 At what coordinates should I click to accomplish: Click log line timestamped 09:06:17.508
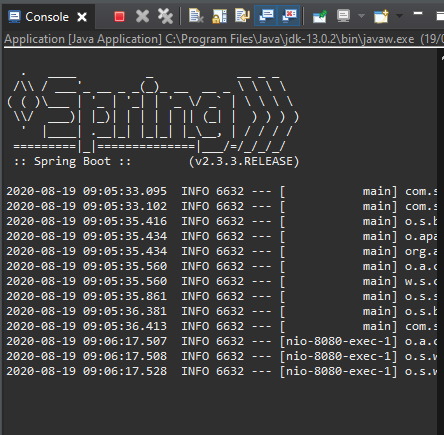222,356
